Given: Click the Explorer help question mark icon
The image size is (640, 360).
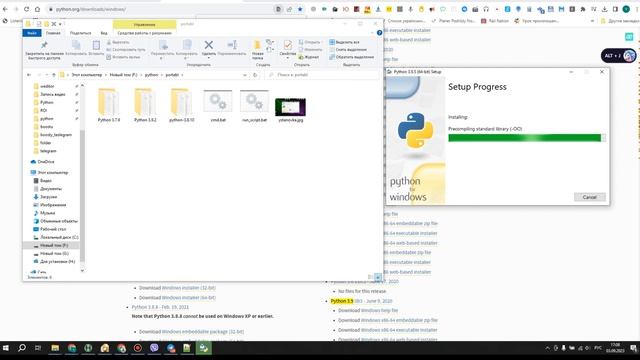Looking at the screenshot, I should coord(380,33).
